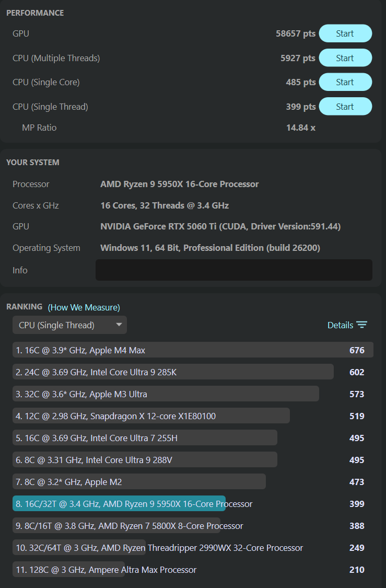Image resolution: width=386 pixels, height=588 pixels.
Task: Start the CPU (Single Thread) test
Action: [345, 106]
